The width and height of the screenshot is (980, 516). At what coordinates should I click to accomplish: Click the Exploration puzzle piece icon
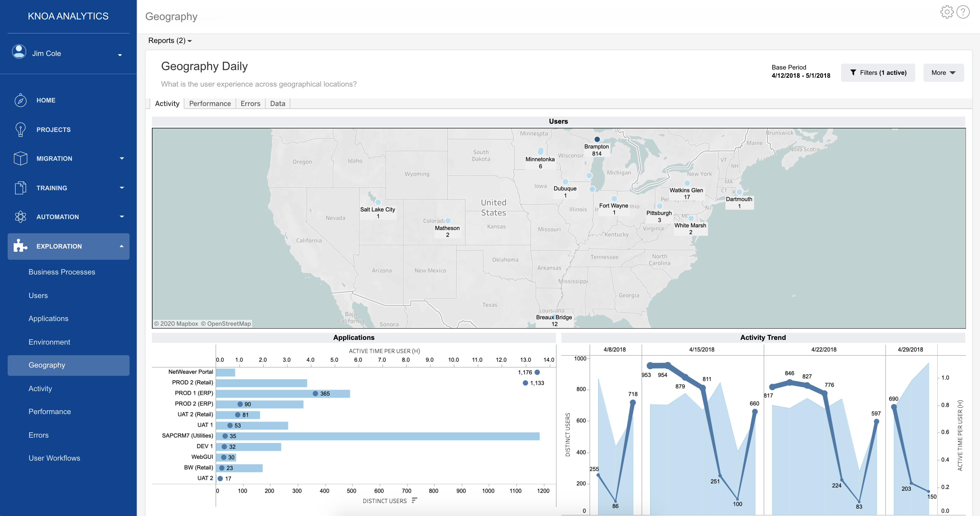point(20,246)
